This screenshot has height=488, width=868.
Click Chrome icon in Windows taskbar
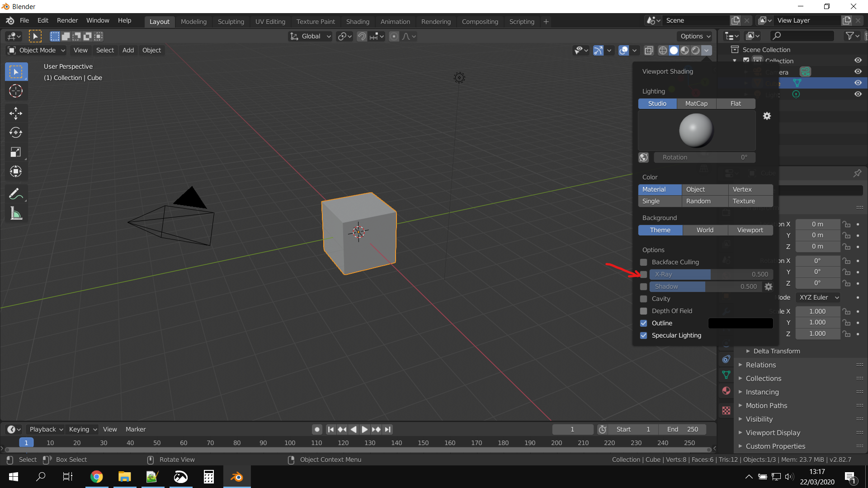96,477
